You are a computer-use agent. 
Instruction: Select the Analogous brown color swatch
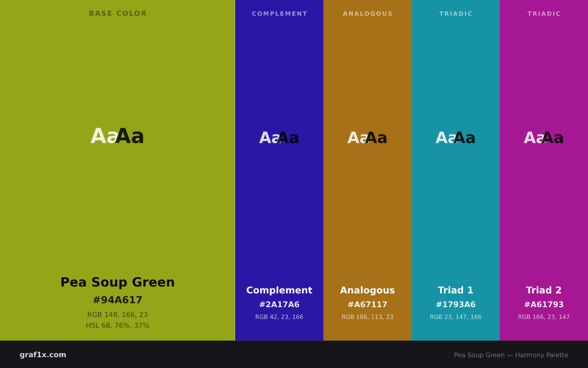click(x=367, y=170)
